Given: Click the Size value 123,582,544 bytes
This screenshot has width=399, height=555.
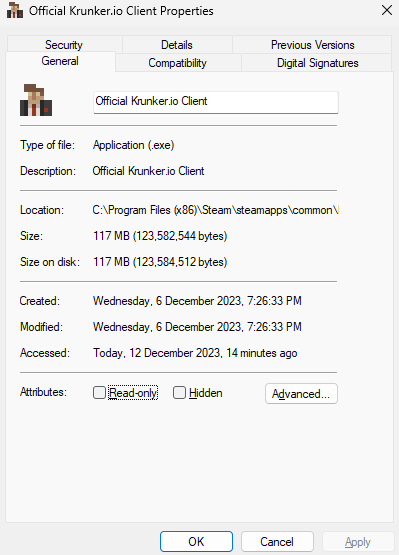Looking at the screenshot, I should [x=160, y=236].
